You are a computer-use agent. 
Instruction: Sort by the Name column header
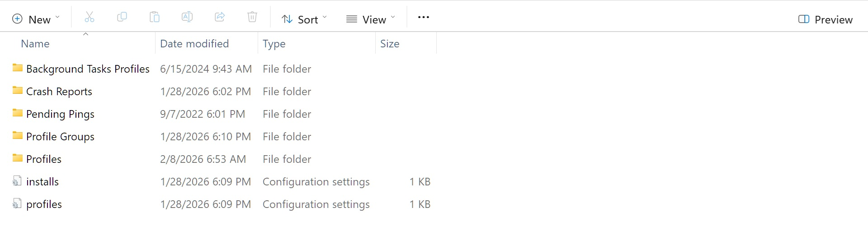[x=35, y=44]
